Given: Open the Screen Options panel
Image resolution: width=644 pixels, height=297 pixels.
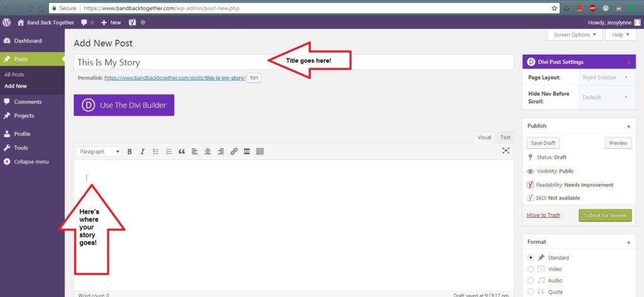Looking at the screenshot, I should pos(575,35).
